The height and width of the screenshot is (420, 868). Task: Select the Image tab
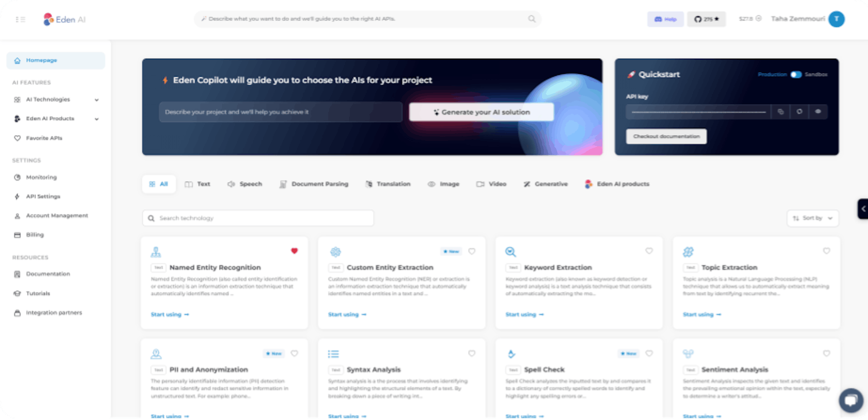click(x=443, y=184)
